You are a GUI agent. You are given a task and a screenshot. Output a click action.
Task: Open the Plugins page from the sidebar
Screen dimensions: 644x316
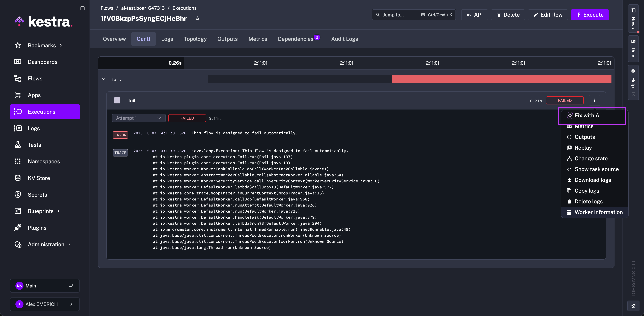37,228
